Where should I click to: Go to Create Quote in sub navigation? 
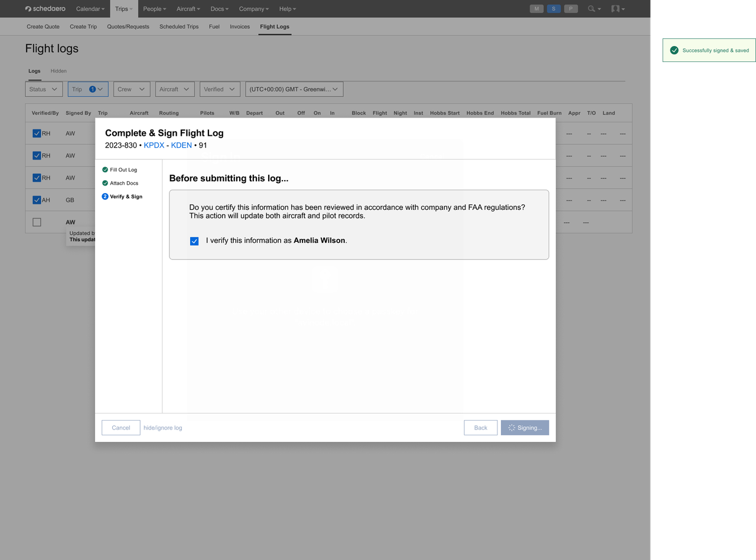(x=43, y=27)
